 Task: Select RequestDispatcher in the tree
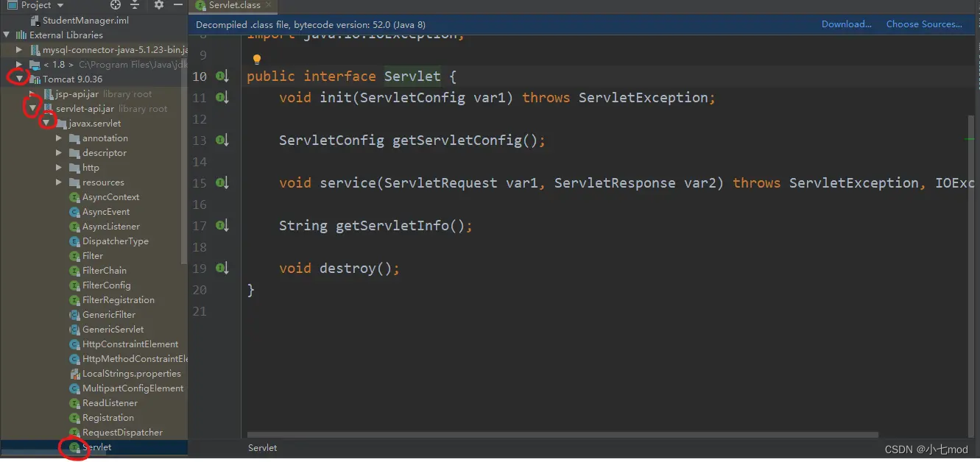(94, 433)
